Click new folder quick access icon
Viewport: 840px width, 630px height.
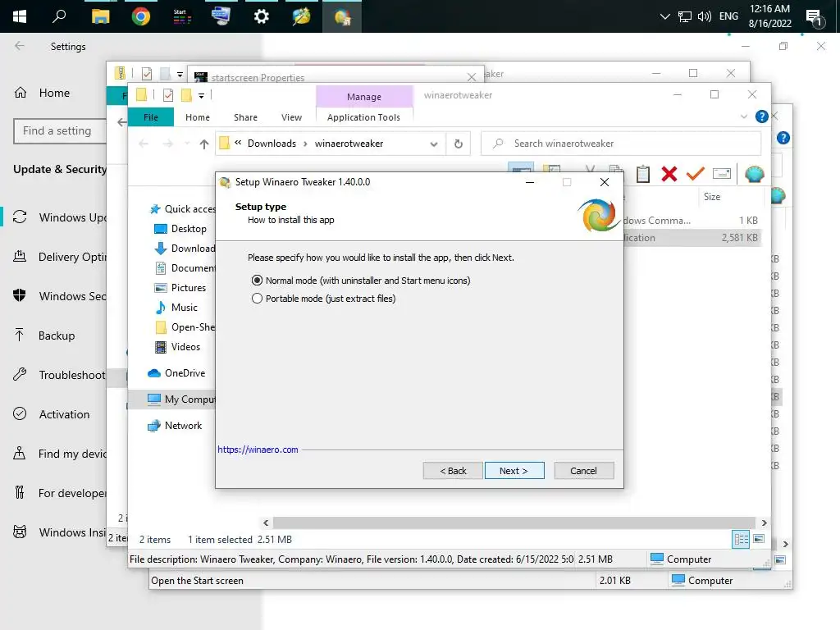[x=186, y=95]
